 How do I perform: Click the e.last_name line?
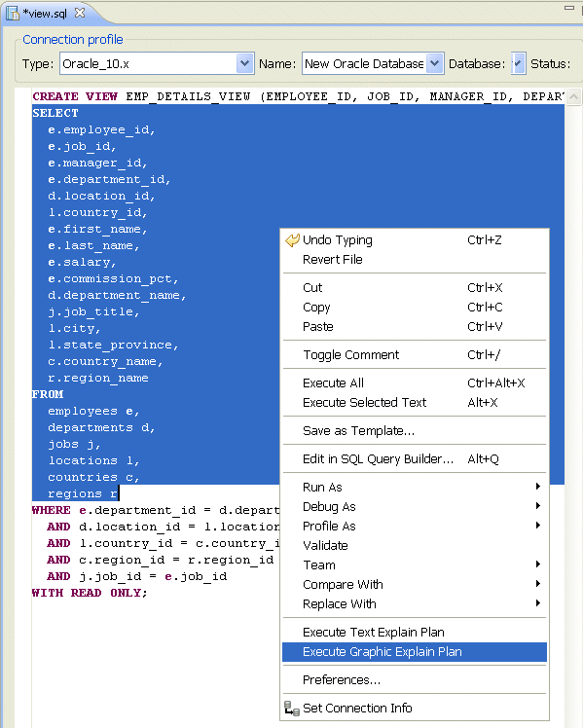click(x=93, y=245)
